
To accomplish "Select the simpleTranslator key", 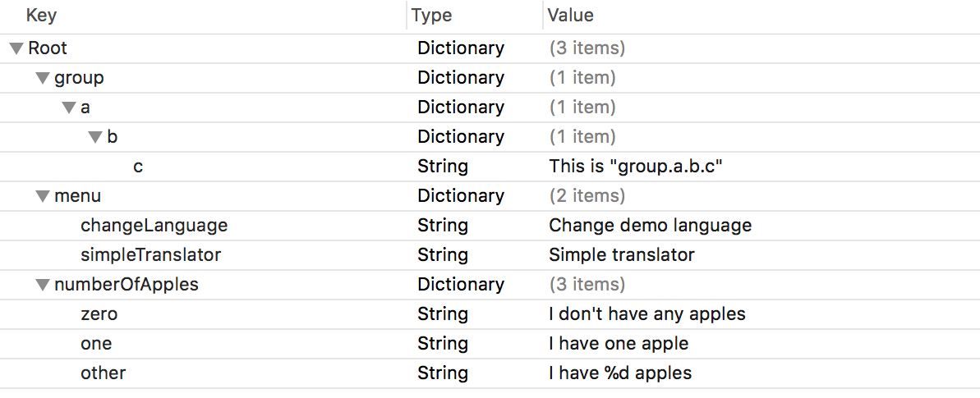I will point(150,255).
